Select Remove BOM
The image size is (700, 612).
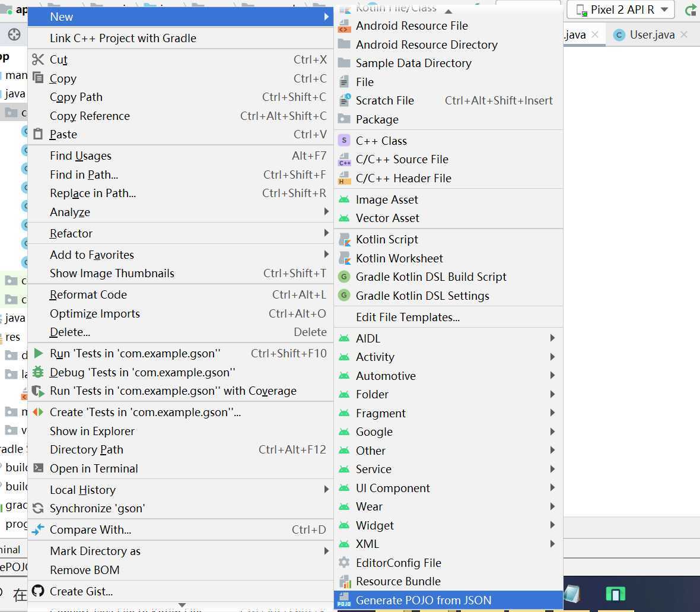180,570
